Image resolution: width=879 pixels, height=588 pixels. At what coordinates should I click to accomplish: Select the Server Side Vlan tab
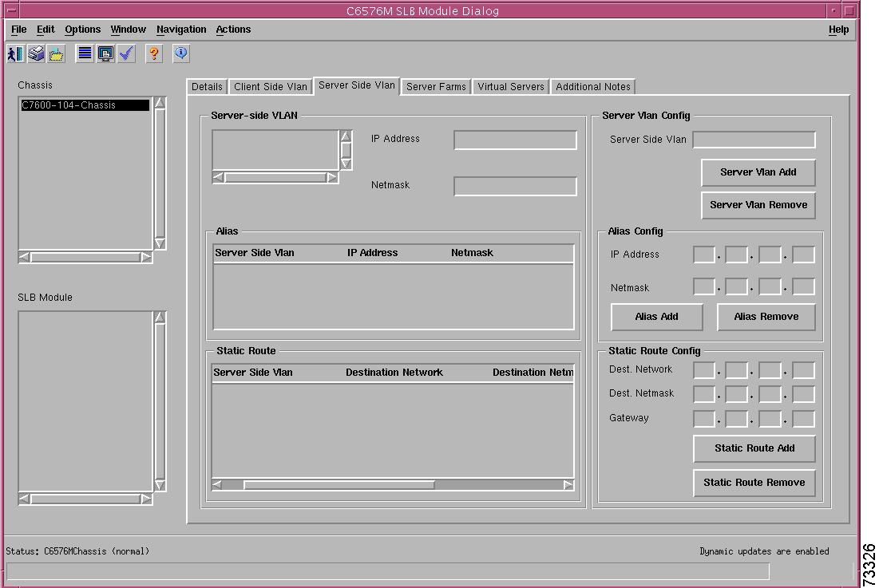coord(357,85)
